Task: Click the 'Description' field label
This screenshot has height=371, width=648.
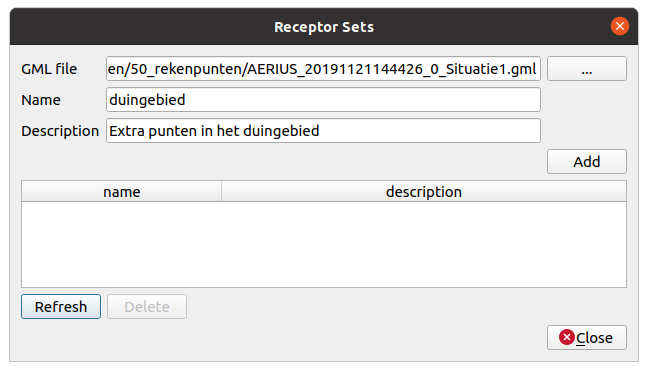Action: (x=60, y=131)
